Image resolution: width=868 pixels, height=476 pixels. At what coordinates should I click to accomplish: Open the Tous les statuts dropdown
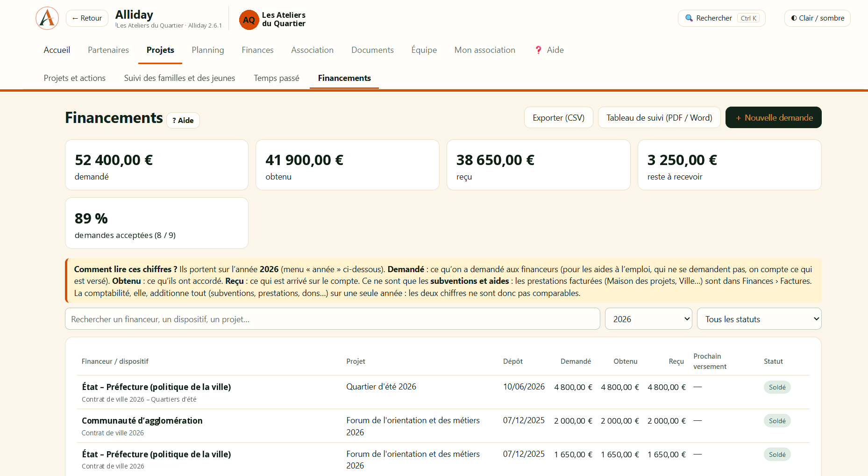point(759,319)
